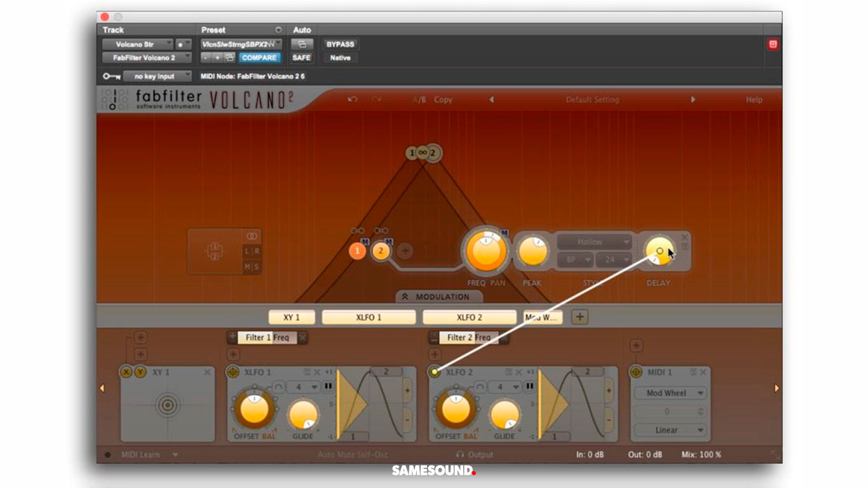The width and height of the screenshot is (868, 488).
Task: Select filter 2 button in display
Action: (x=381, y=251)
